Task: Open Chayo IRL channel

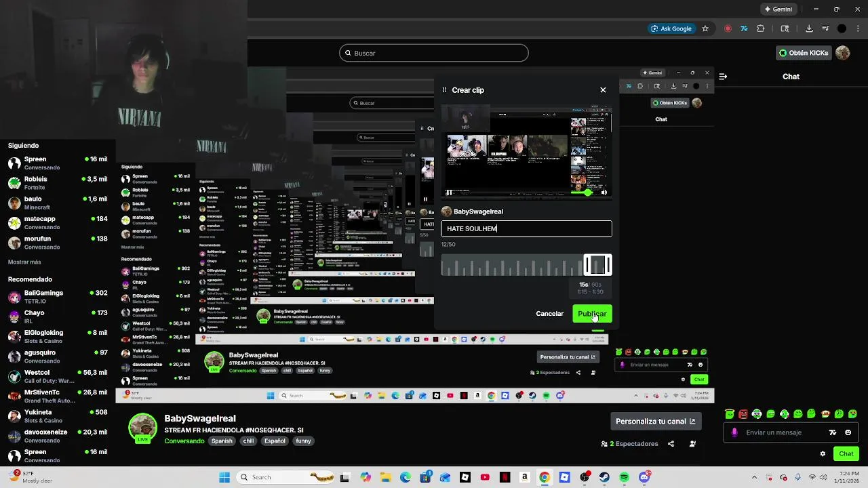Action: (58, 317)
